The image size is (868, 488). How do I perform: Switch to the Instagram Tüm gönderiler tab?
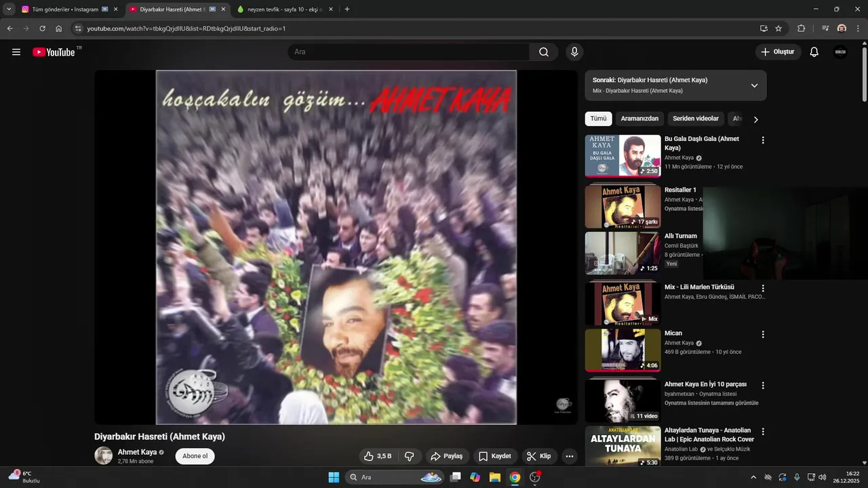(x=64, y=9)
